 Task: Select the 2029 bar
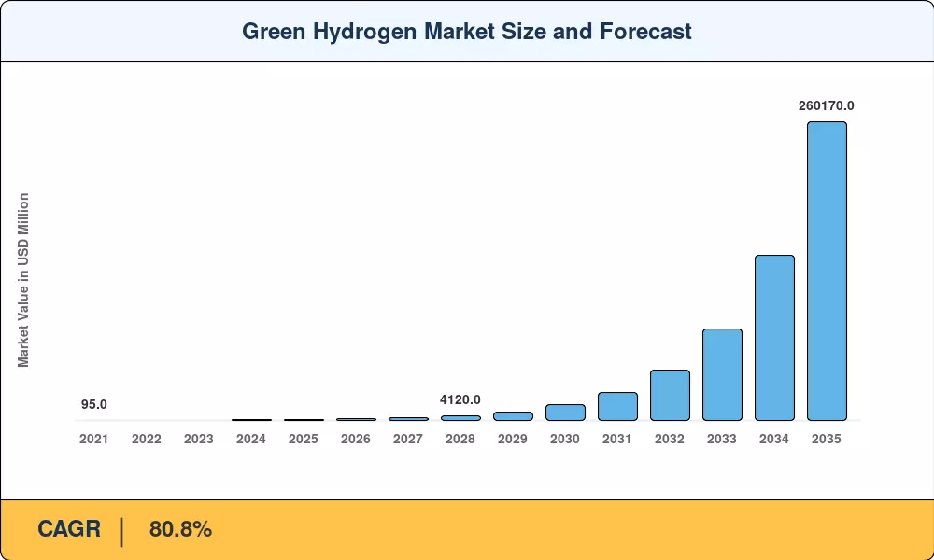point(513,416)
